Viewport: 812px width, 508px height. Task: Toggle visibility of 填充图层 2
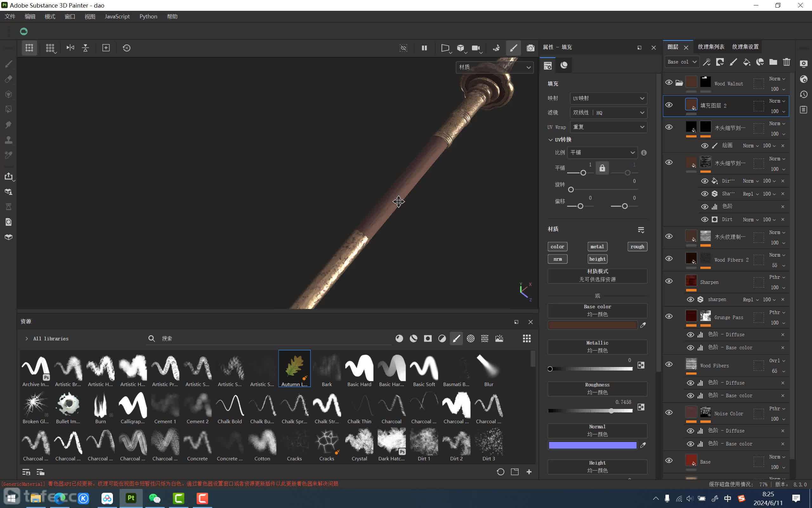tap(669, 105)
